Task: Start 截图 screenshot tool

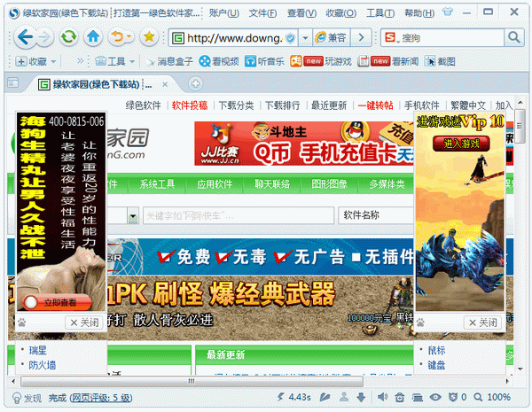Action: 440,61
